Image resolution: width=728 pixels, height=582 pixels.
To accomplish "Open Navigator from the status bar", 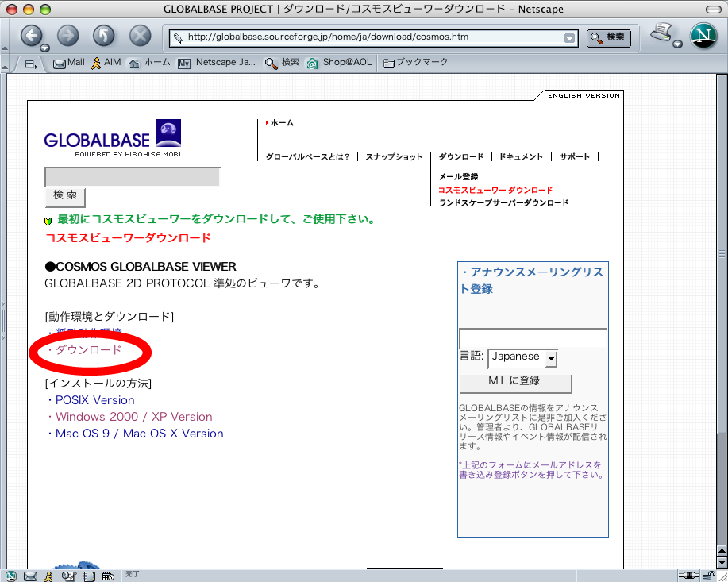I will (x=10, y=576).
